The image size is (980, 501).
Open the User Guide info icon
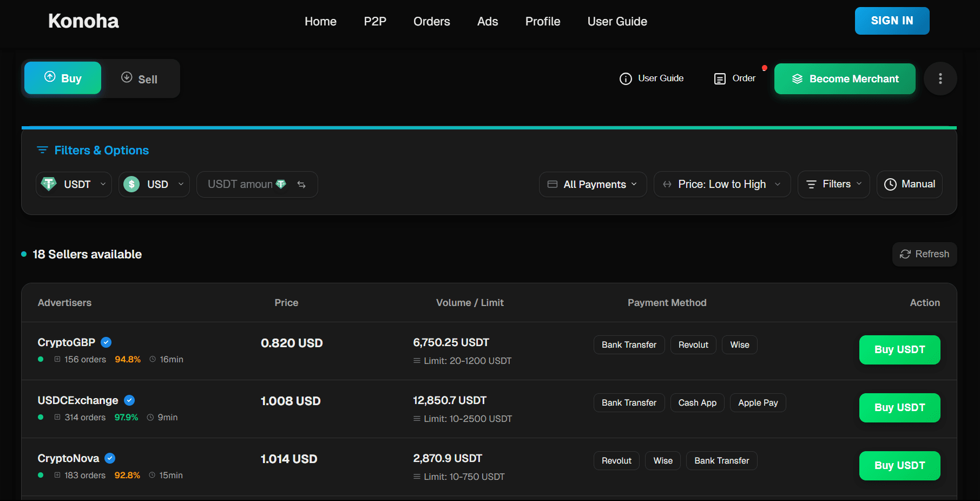click(x=626, y=79)
